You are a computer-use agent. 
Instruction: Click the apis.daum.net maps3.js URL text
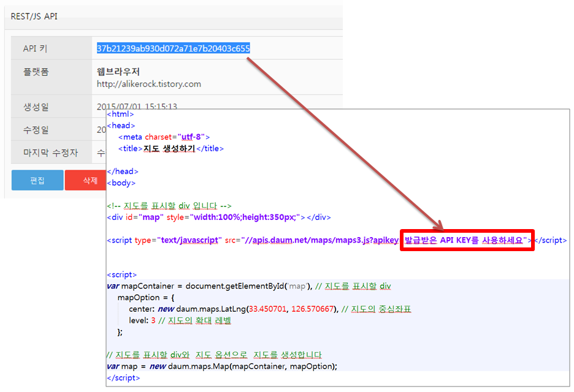pos(321,240)
